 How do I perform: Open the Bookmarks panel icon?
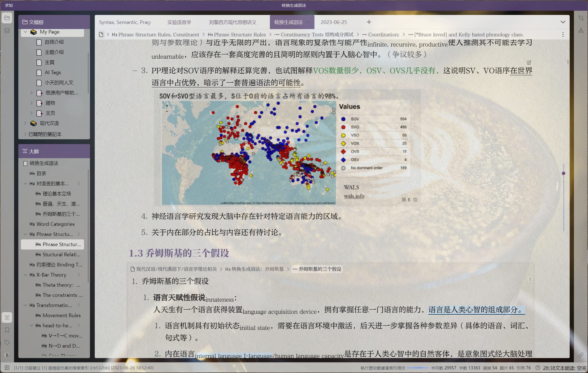point(7,330)
